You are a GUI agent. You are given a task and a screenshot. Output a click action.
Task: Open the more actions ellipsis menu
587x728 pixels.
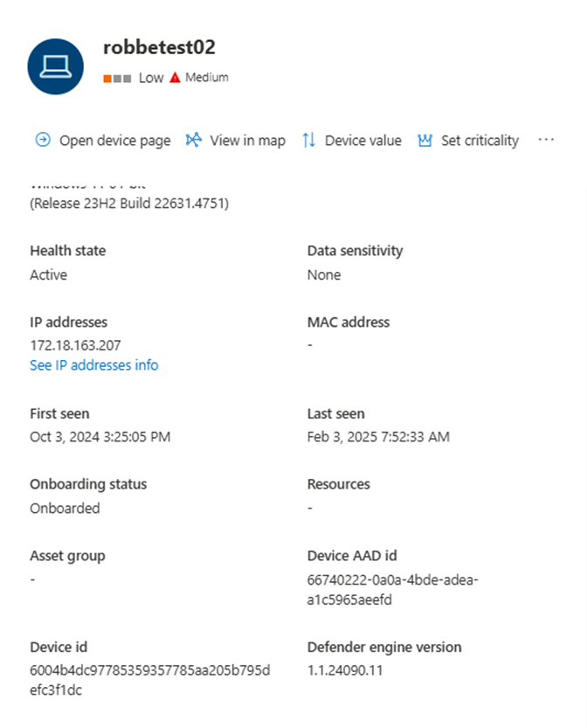coord(547,140)
